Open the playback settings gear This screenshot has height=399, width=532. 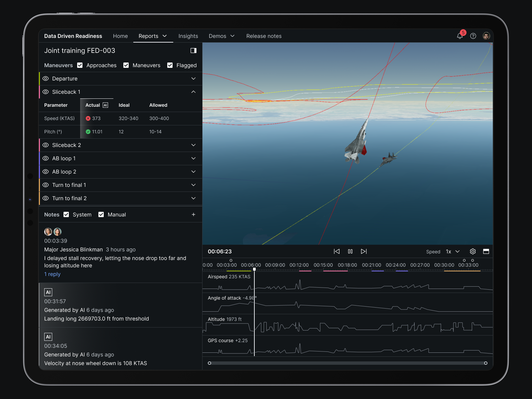(x=472, y=252)
